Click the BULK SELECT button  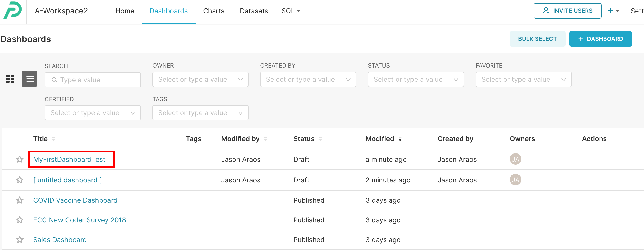537,39
